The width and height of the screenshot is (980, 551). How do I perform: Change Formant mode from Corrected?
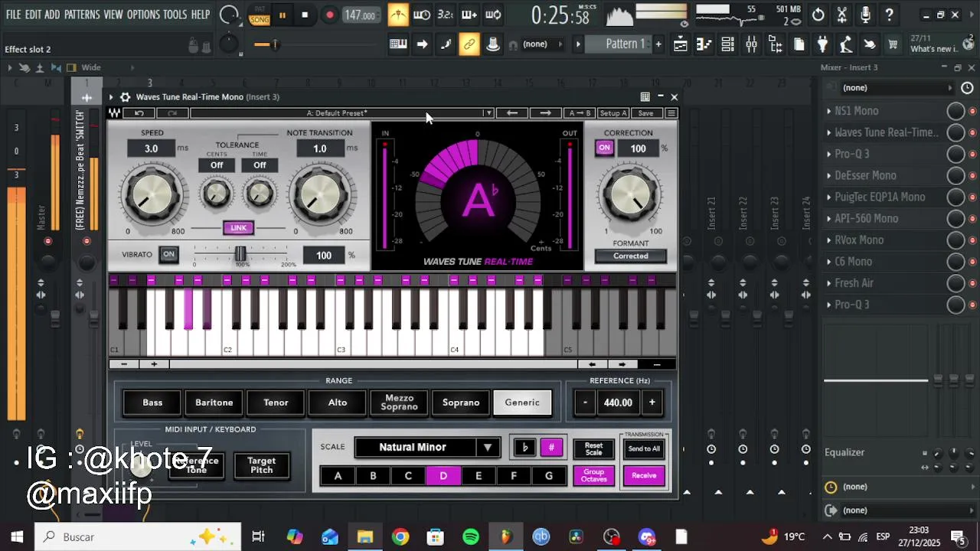tap(630, 256)
